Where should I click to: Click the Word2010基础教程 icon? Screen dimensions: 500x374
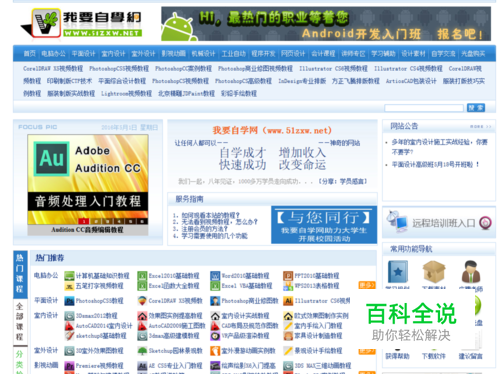[215, 276]
